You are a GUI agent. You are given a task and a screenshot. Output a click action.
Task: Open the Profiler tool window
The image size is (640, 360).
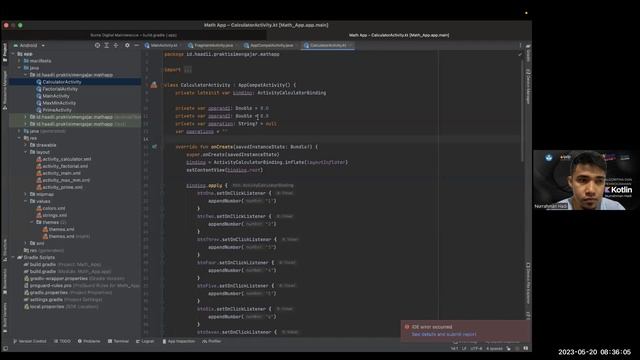point(211,341)
